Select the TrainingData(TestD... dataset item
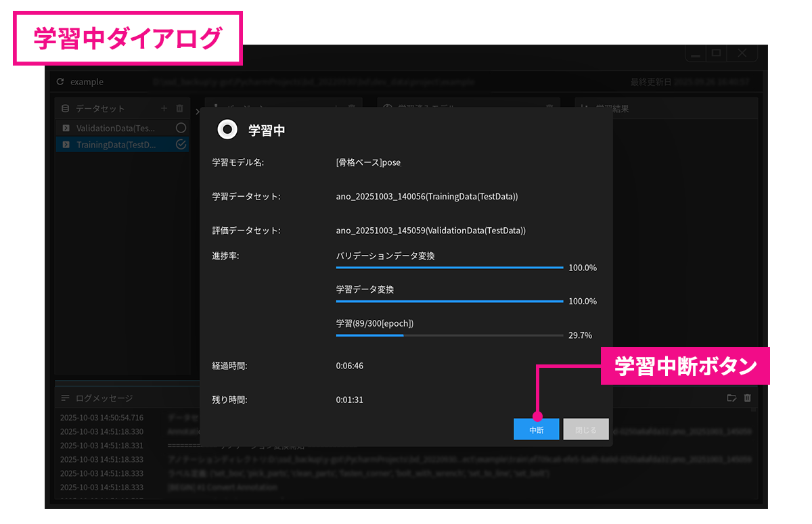This screenshot has width=812, height=524. click(x=116, y=145)
